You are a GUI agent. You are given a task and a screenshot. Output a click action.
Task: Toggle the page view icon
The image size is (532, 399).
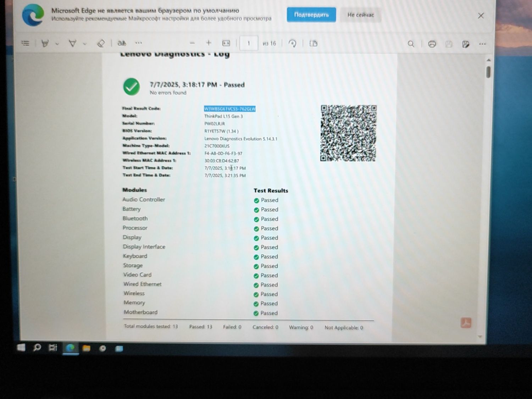(314, 44)
